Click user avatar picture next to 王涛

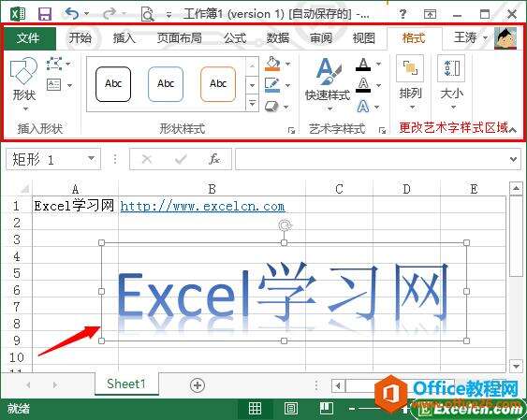(505, 37)
